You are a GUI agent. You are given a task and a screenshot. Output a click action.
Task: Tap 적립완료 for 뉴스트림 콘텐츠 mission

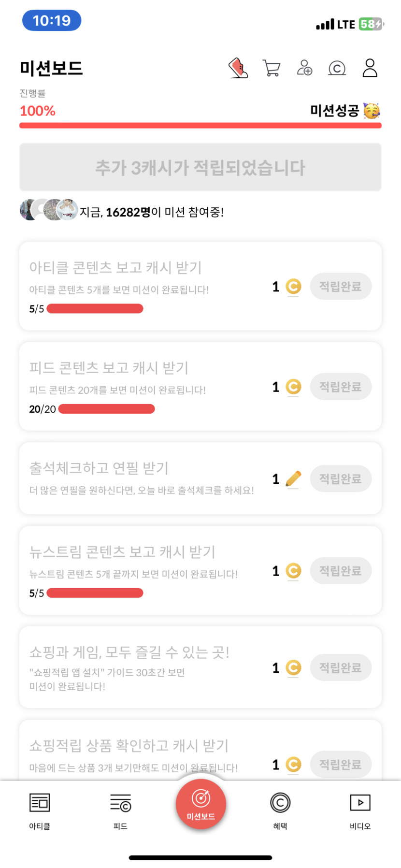point(341,571)
